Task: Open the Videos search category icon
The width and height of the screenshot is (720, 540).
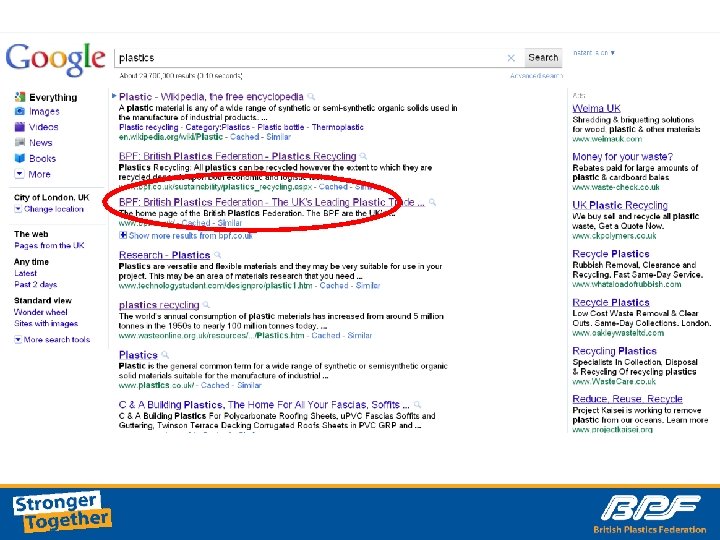Action: [x=19, y=127]
